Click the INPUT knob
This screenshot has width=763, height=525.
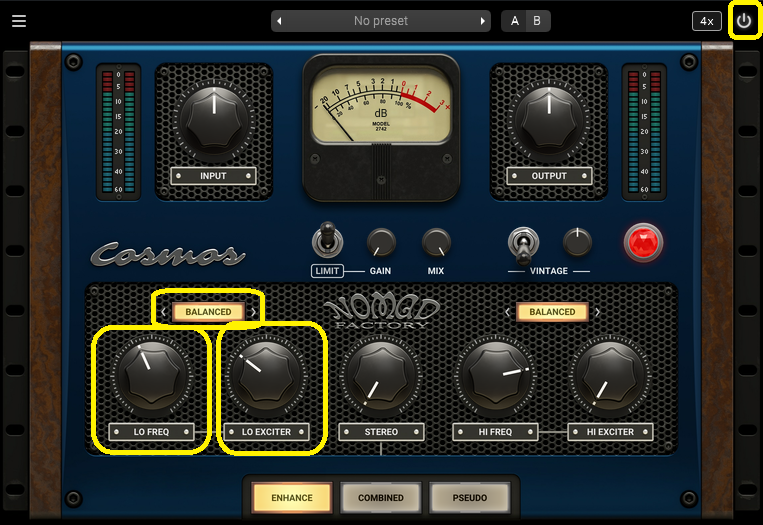[214, 120]
